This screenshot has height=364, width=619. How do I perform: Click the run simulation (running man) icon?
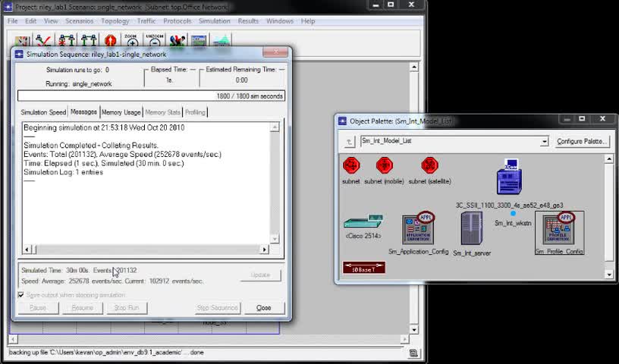178,40
